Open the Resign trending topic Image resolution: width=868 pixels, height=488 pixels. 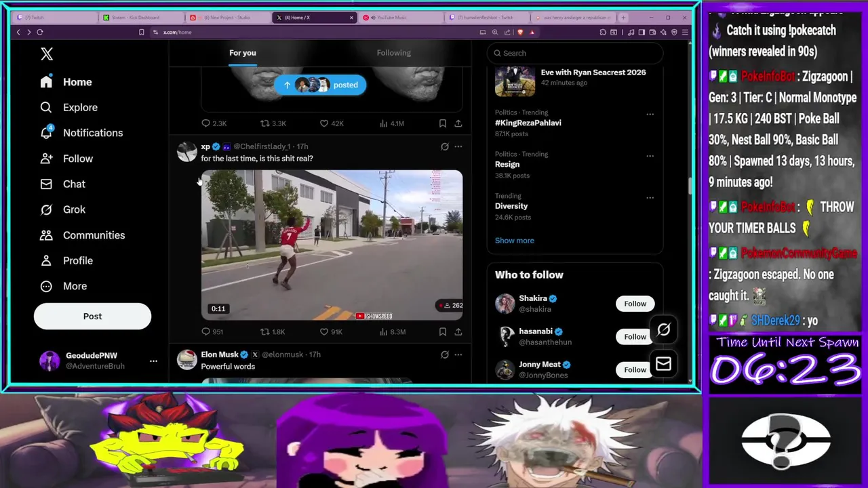pos(507,164)
